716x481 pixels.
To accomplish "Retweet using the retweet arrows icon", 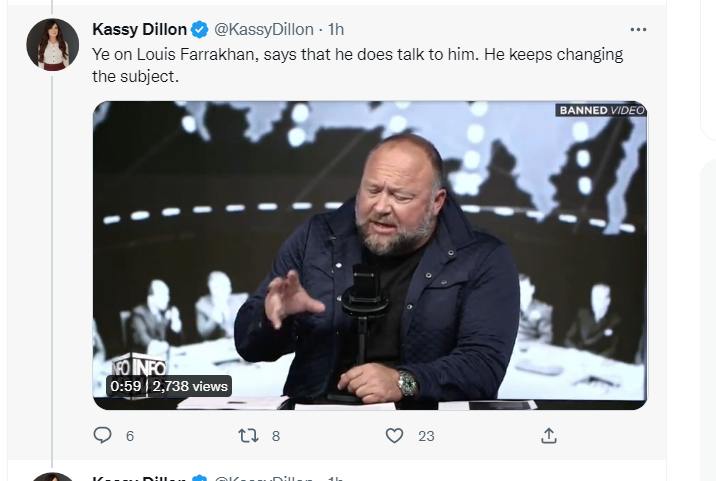I will pos(248,435).
